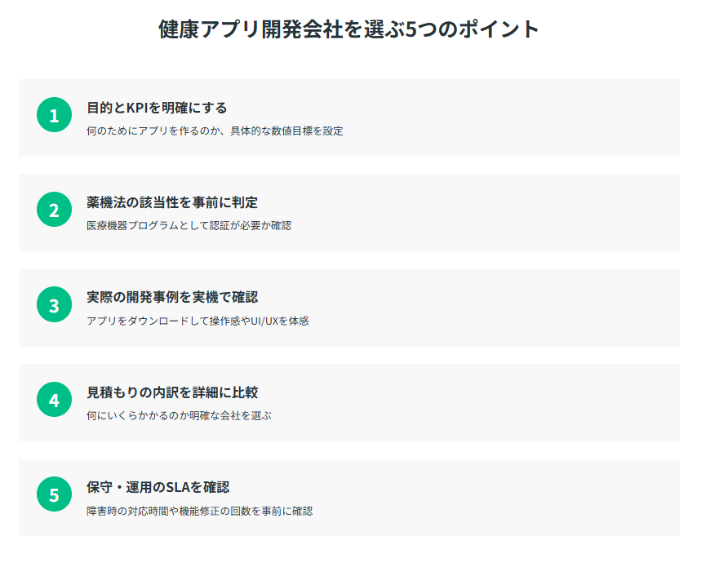Click the green number 2 circle
Image resolution: width=728 pixels, height=576 pixels.
click(54, 210)
